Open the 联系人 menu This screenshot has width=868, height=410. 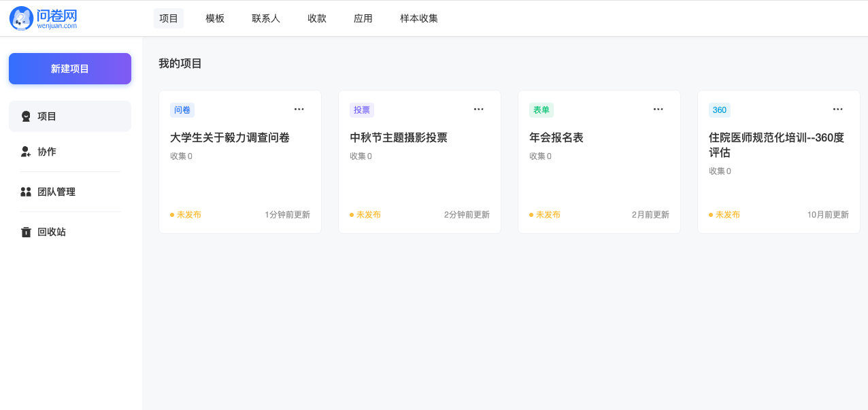tap(266, 18)
